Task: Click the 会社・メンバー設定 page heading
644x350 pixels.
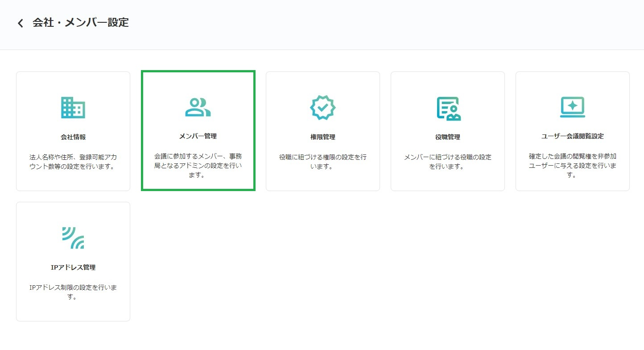Action: click(81, 23)
